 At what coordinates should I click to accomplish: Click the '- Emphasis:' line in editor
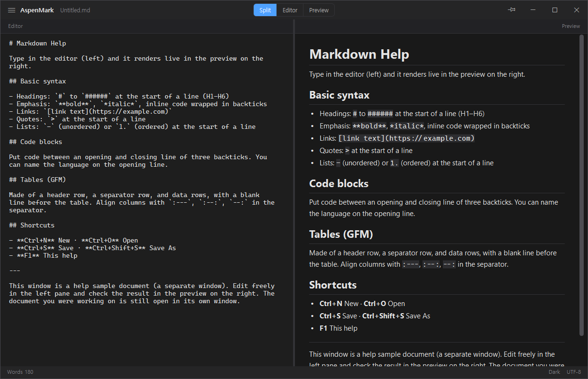(x=138, y=104)
